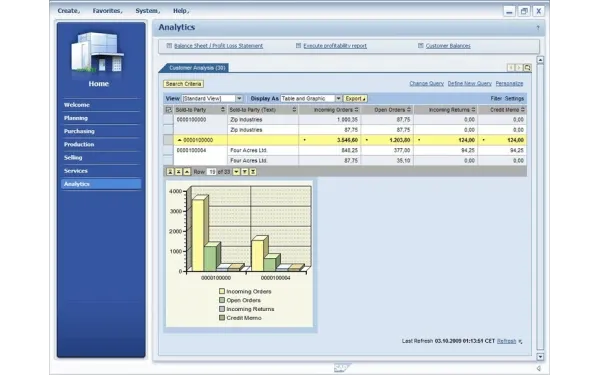Image resolution: width=600 pixels, height=375 pixels.
Task: Click the Home building image
Action: [97, 52]
